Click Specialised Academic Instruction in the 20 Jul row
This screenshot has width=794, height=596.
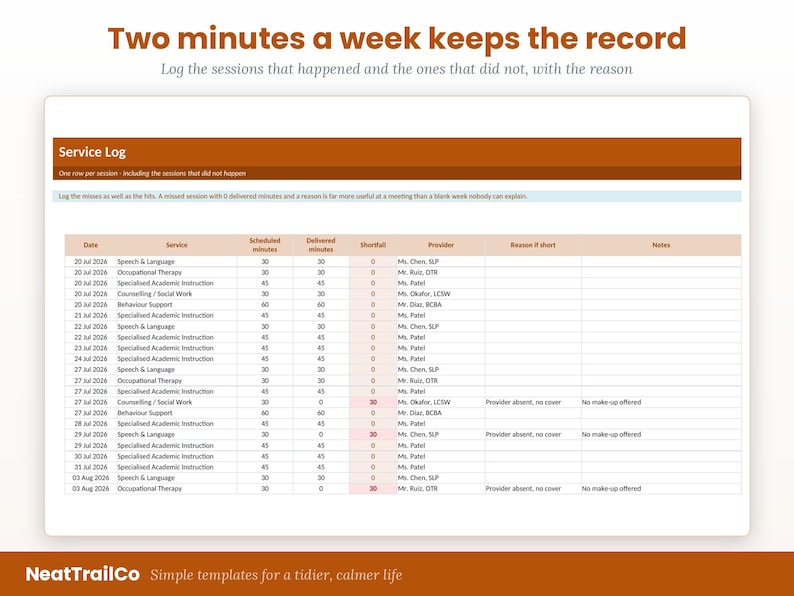[x=165, y=283]
